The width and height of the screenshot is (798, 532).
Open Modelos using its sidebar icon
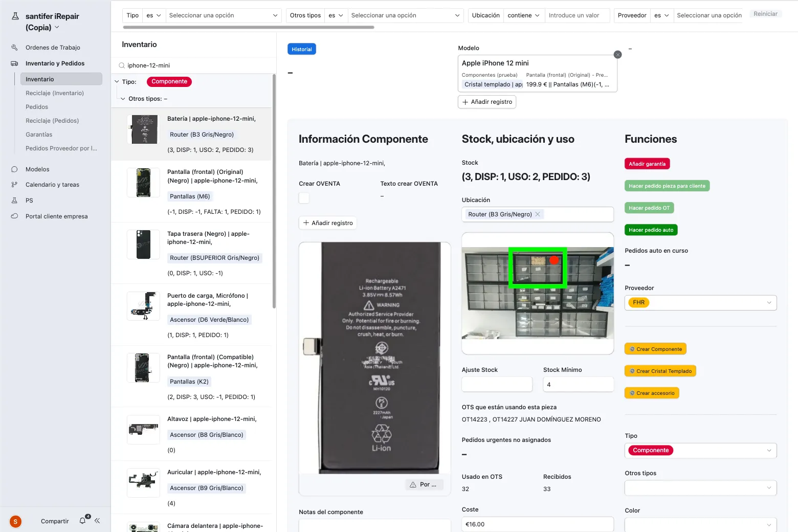14,169
